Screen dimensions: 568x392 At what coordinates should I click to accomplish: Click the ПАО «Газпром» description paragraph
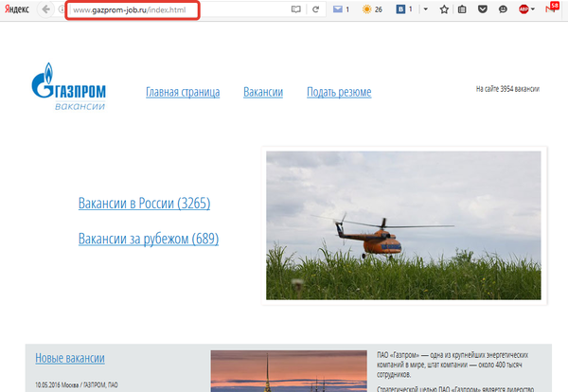click(x=453, y=365)
